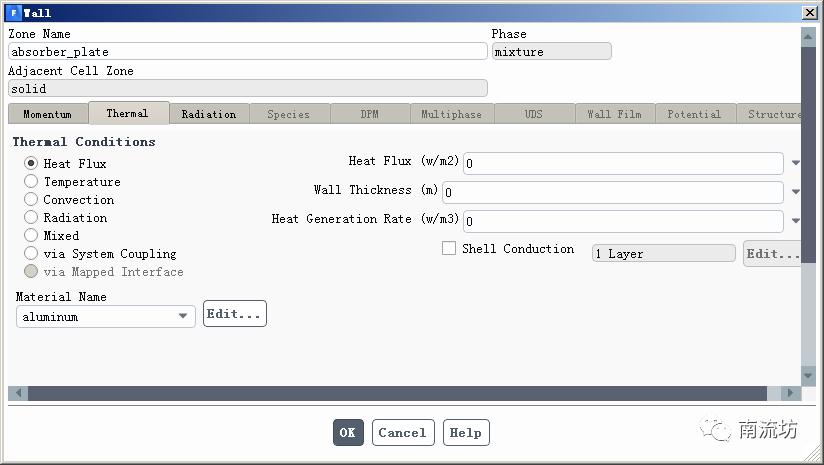The image size is (824, 465).
Task: Edit the aluminum material
Action: pos(235,314)
